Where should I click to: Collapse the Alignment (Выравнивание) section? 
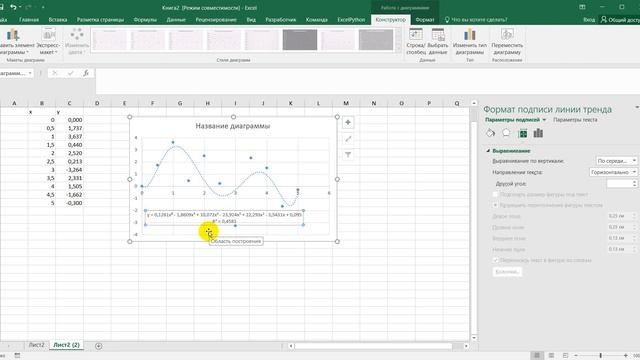[488, 151]
